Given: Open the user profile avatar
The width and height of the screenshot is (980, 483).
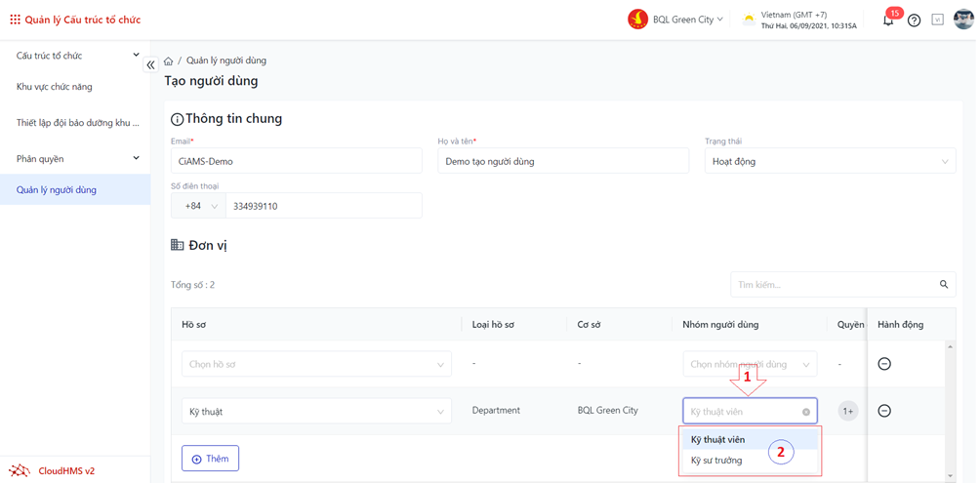Looking at the screenshot, I should pos(962,20).
